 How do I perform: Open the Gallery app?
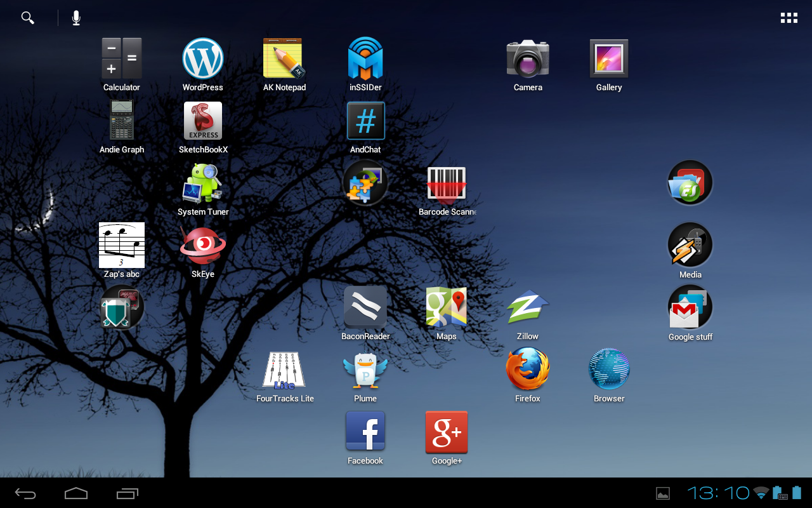(x=609, y=65)
